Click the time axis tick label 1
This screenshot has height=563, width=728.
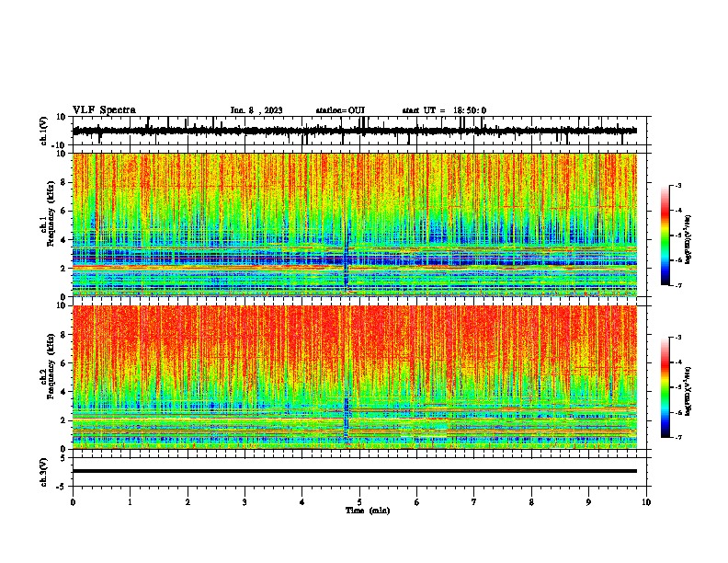click(130, 502)
